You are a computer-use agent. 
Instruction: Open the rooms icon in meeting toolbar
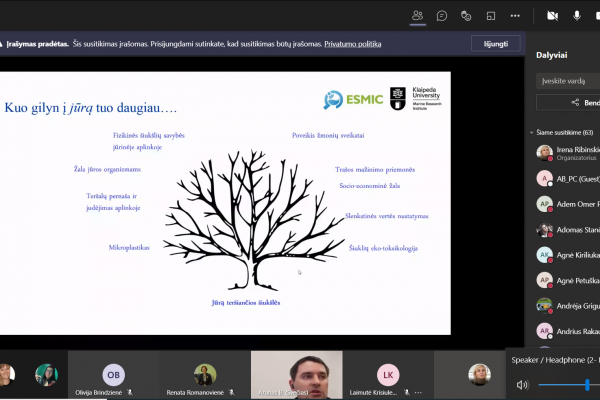click(x=491, y=16)
